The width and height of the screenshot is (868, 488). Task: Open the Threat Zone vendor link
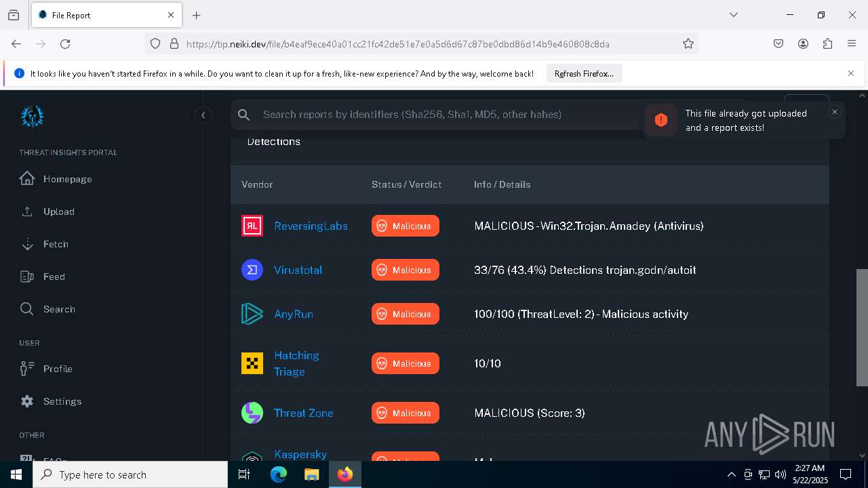point(304,413)
